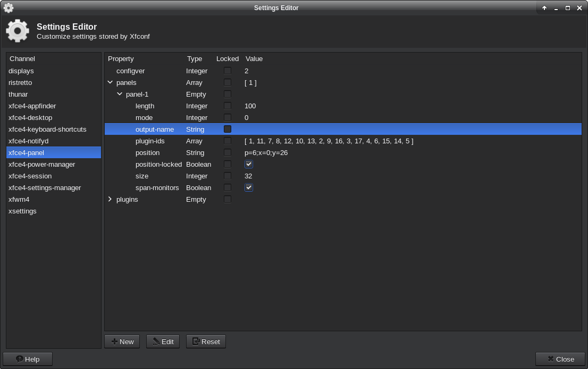Expand the plugins tree node
The image size is (588, 369).
(111, 200)
